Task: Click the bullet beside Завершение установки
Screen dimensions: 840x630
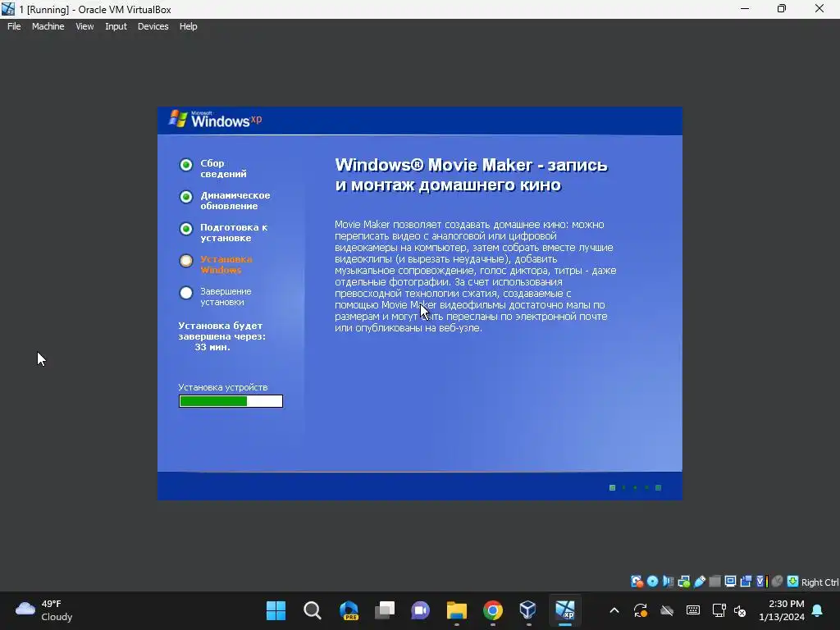Action: tap(186, 293)
